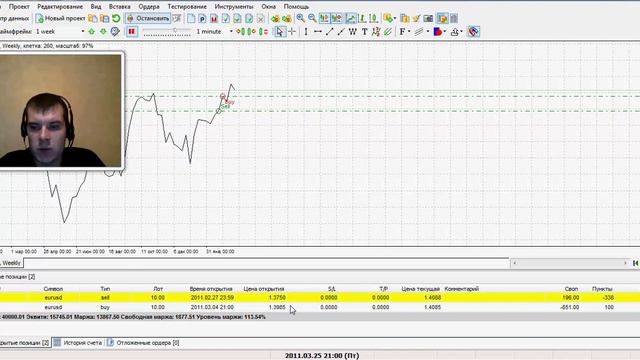Select the T text label tool
This screenshot has width=640, height=360.
point(364,31)
